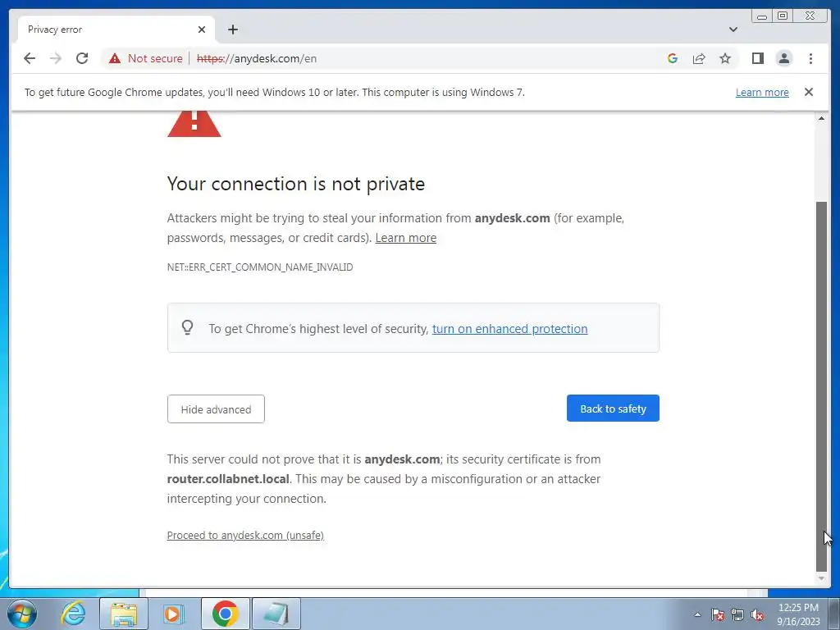Click NET::ERR_CERT_COMMON_NAME_INVALID error code

[x=260, y=267]
